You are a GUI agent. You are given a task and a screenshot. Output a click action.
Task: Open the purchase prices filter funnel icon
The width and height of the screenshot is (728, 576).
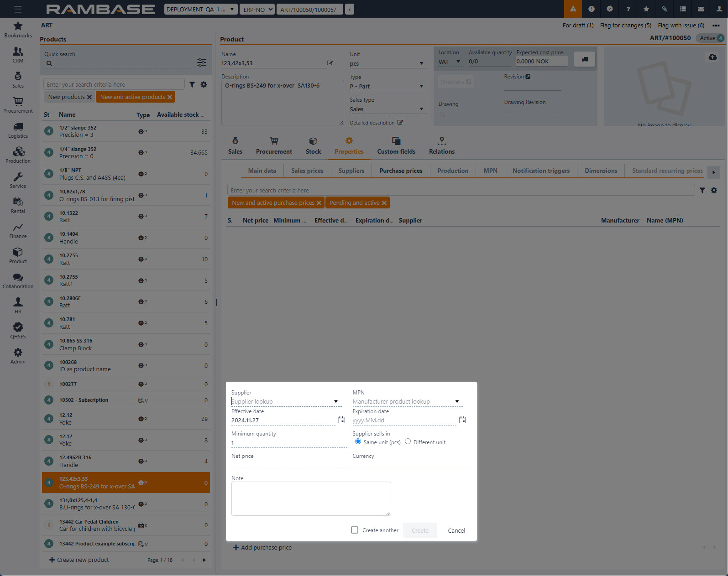702,191
